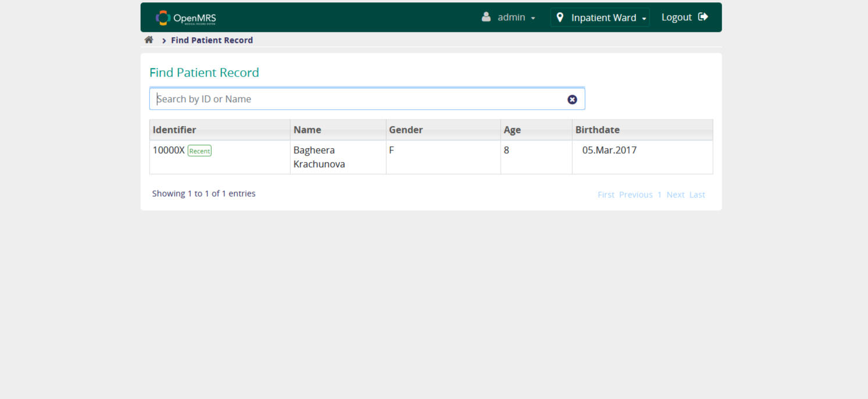Sort table by Identifier column
The width and height of the screenshot is (868, 399).
[x=174, y=130]
